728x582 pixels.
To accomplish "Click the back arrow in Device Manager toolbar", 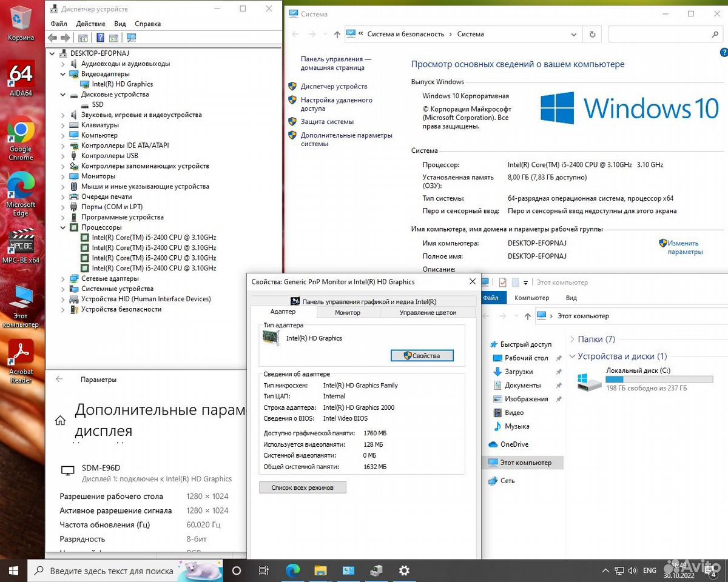I will coord(52,38).
